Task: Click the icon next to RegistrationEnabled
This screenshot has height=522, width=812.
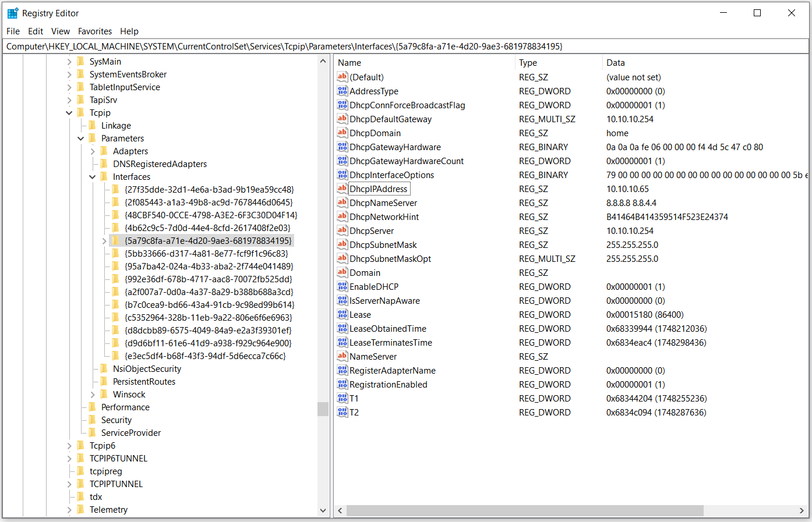Action: (x=343, y=384)
